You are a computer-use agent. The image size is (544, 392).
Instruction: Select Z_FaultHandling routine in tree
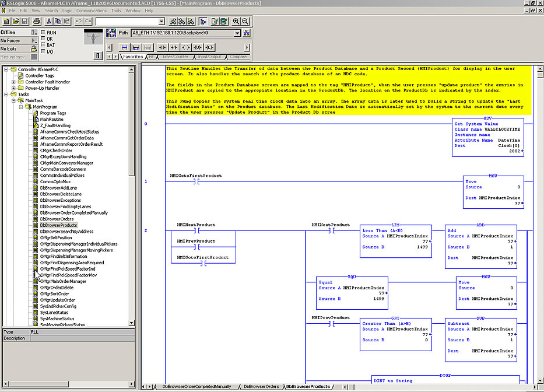tap(55, 125)
